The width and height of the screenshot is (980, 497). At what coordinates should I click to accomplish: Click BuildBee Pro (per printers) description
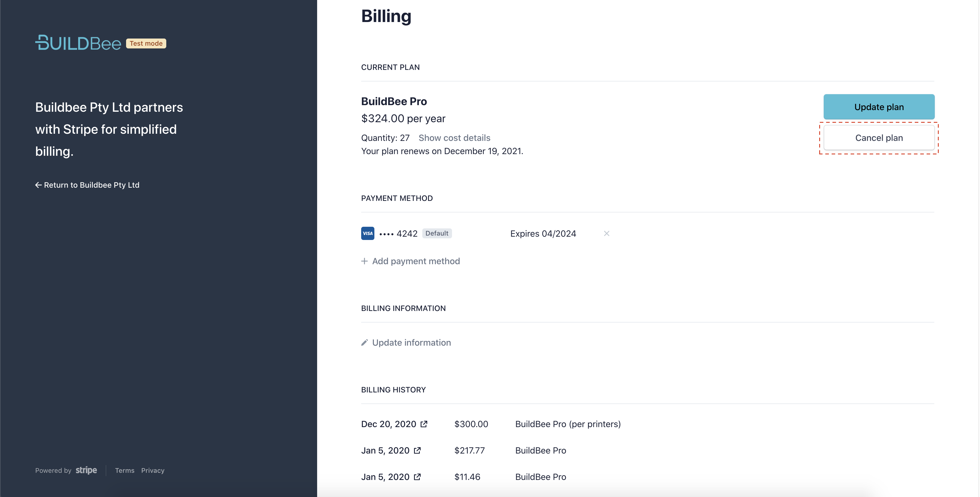[568, 424]
